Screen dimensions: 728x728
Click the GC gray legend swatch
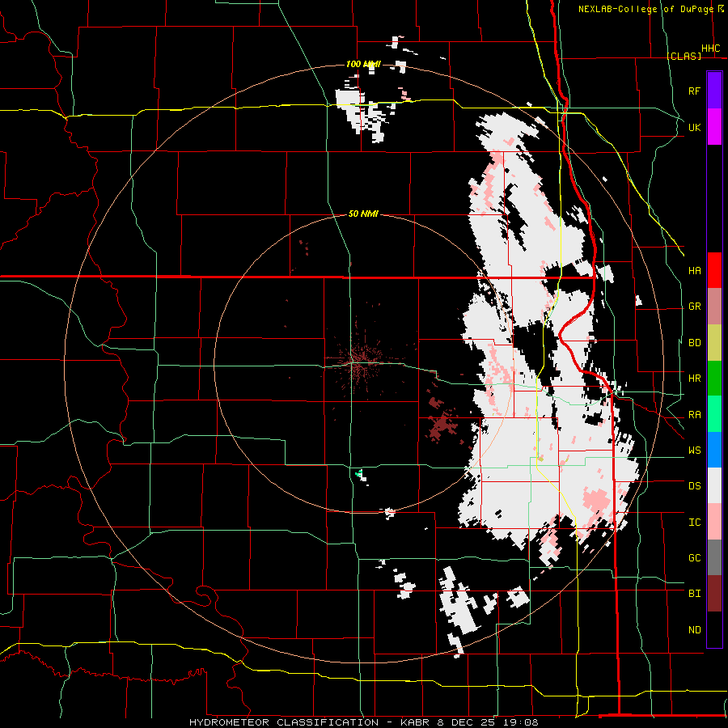[714, 557]
